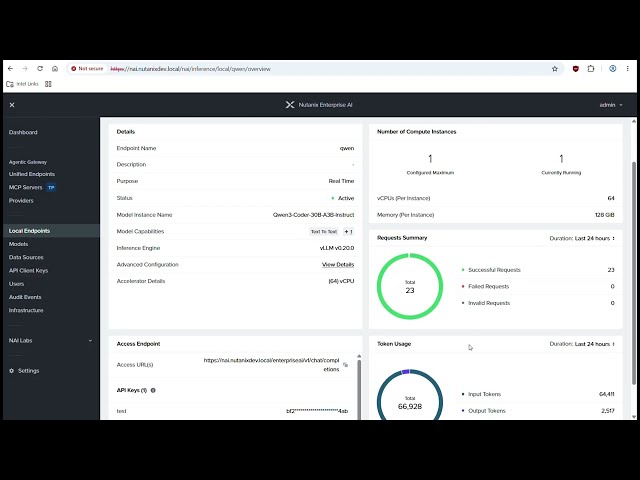The image size is (640, 480).
Task: Open Models in sidebar
Action: pos(18,244)
